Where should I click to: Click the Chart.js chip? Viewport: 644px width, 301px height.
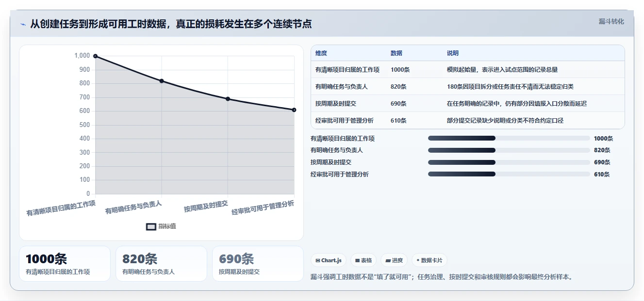coord(329,260)
